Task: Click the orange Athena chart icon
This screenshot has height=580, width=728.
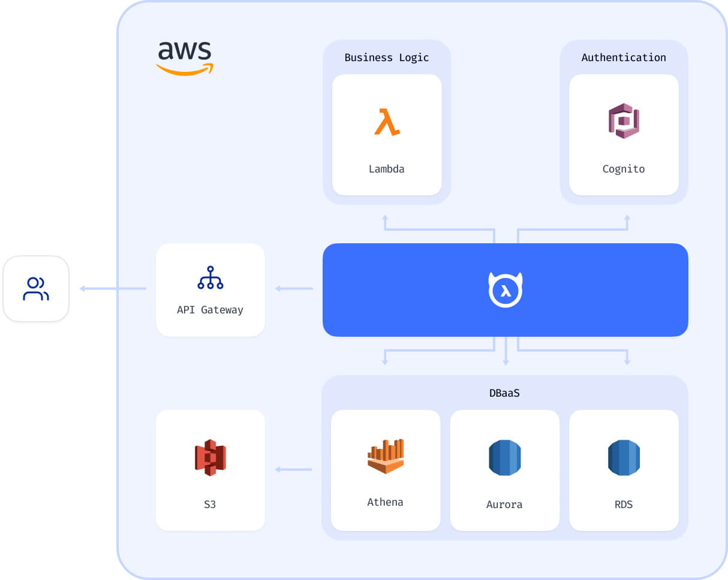Action: (x=386, y=456)
